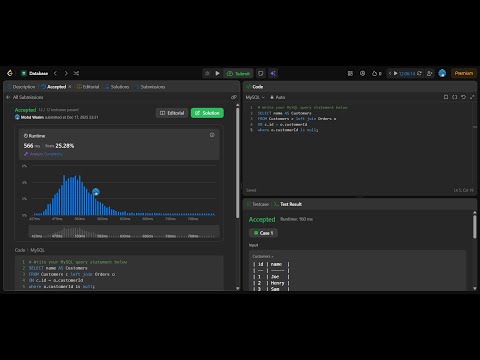
Task: Click the Beats 25.28% value
Action: tap(60, 146)
